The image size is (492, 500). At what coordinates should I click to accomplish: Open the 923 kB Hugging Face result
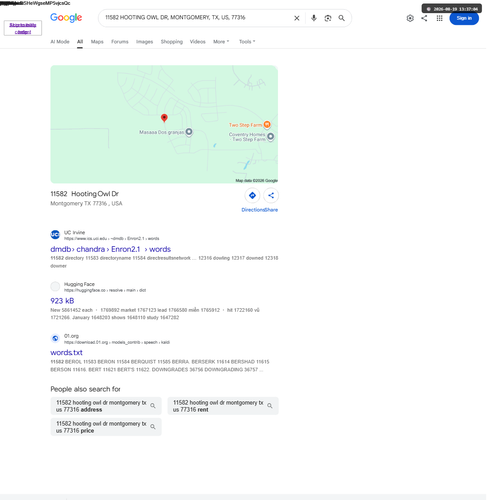(x=62, y=301)
